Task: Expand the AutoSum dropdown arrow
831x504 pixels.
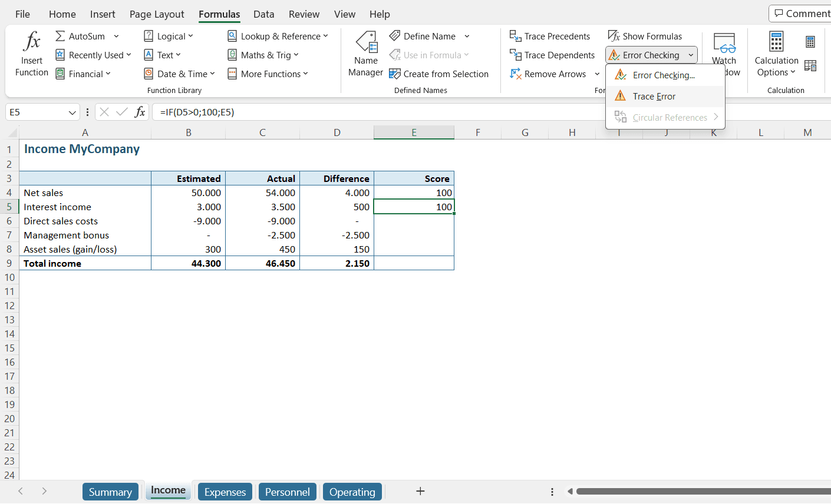Action: coord(116,37)
